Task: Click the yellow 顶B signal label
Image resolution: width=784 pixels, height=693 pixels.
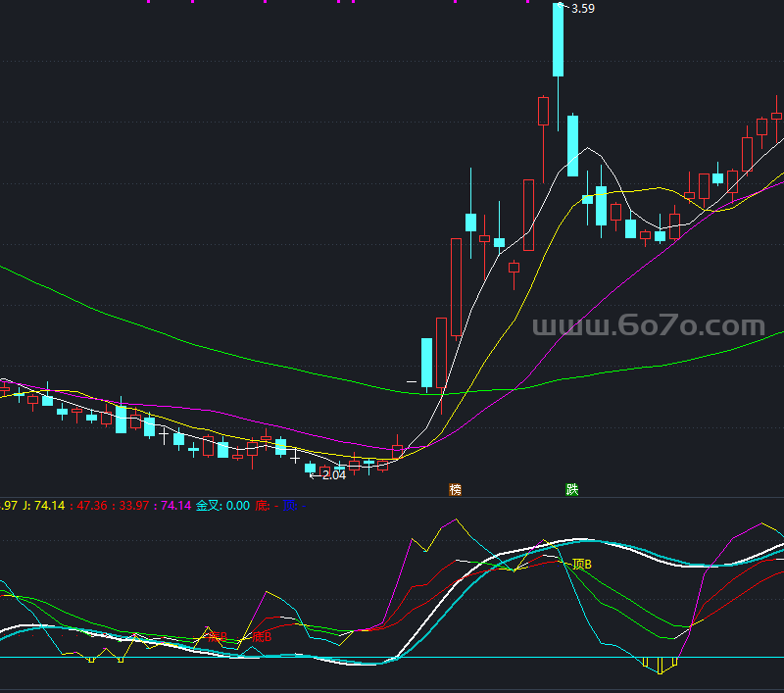Action: (582, 564)
